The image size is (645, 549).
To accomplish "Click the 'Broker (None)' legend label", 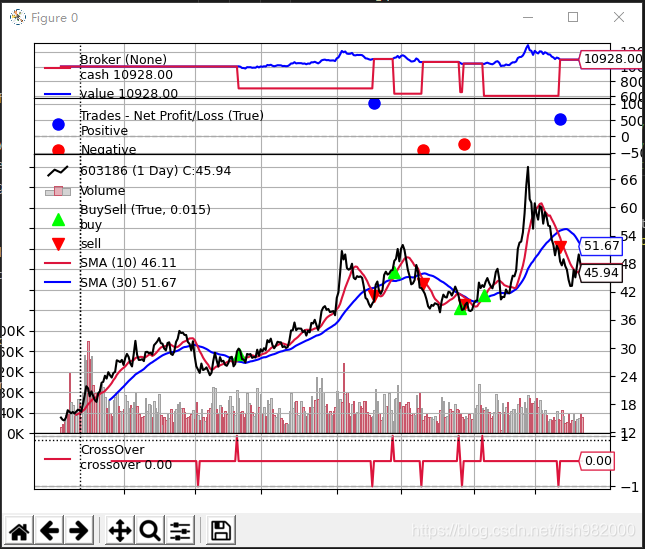I will (123, 60).
